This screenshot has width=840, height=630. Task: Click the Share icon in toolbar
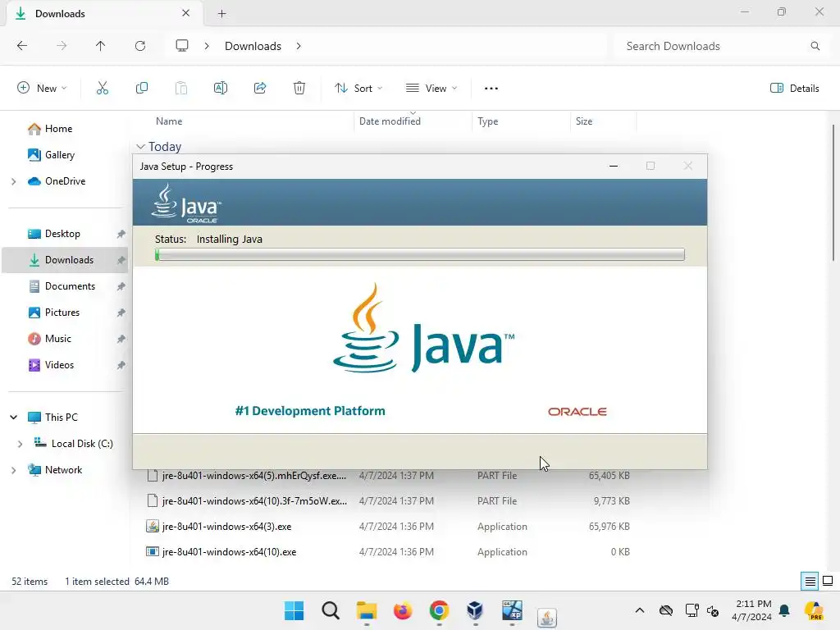click(x=260, y=88)
